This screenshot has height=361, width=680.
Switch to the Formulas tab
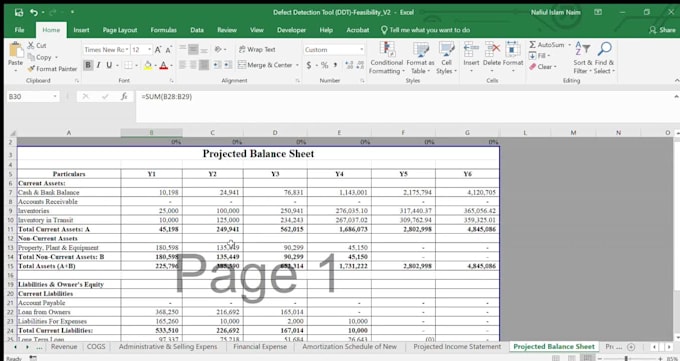click(x=163, y=30)
